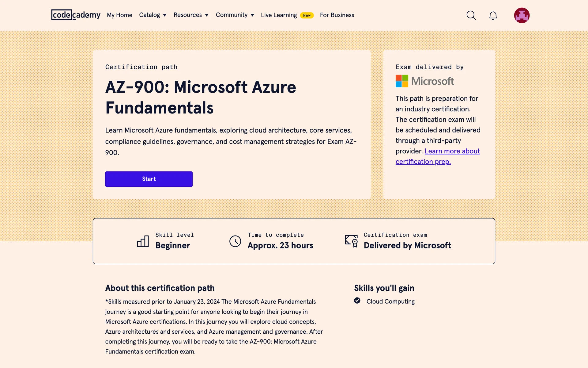This screenshot has width=588, height=368.
Task: Click the Cloud Computing checkmark icon
Action: coord(357,301)
